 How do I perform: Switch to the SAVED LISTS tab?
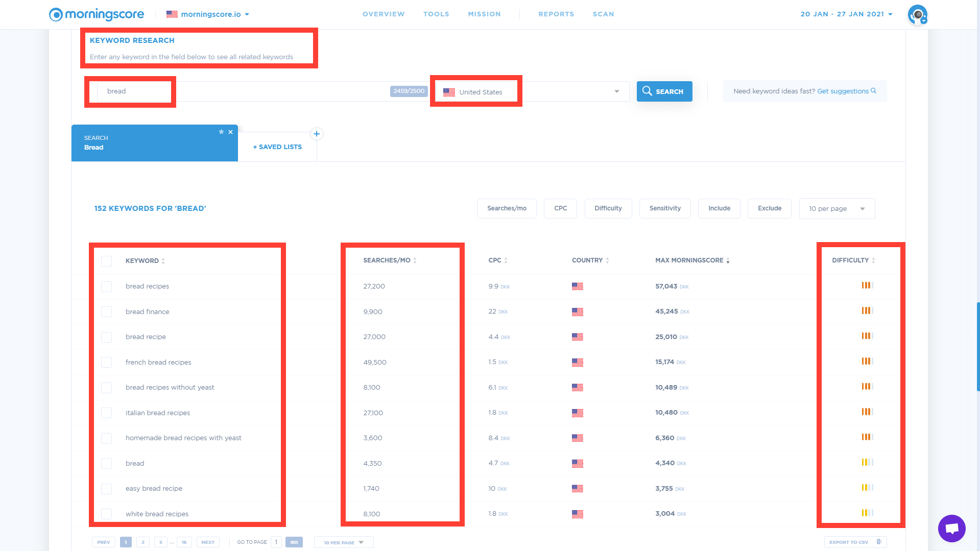click(x=277, y=147)
